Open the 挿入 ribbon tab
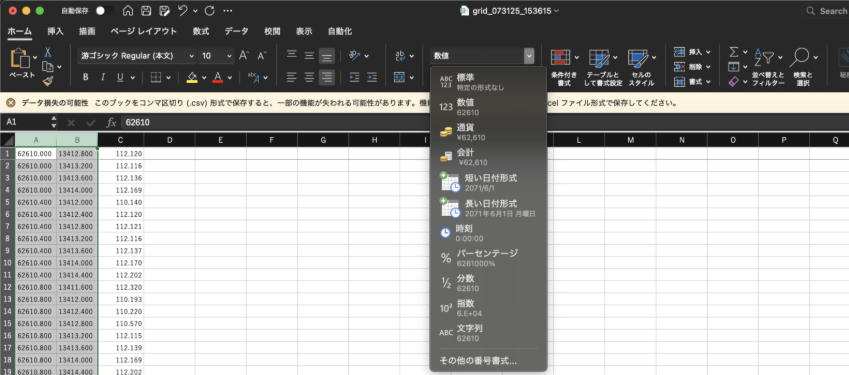 55,31
